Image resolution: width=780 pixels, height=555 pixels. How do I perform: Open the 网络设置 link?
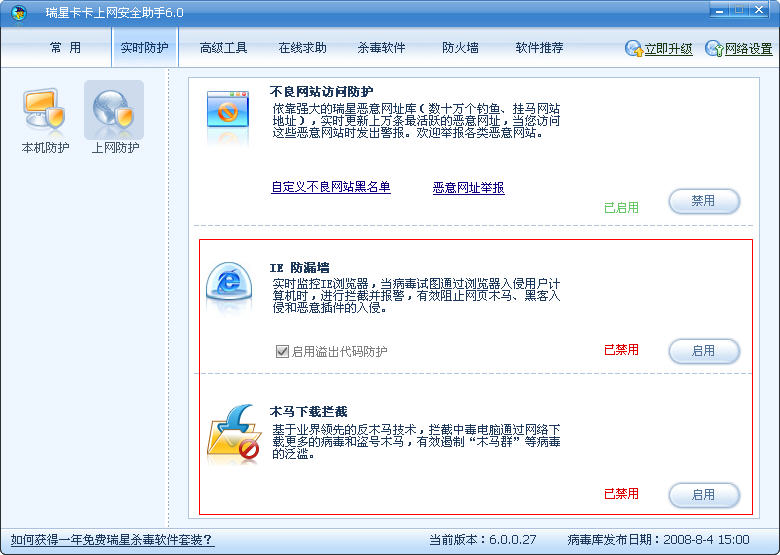pos(749,49)
